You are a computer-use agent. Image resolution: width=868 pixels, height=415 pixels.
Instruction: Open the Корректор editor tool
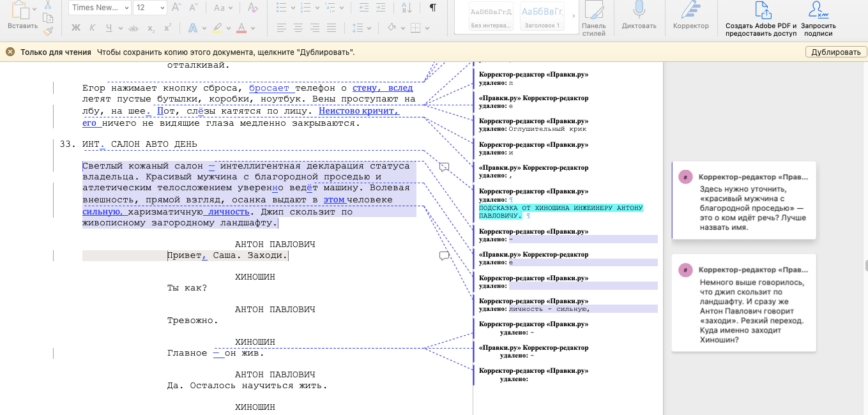point(690,15)
